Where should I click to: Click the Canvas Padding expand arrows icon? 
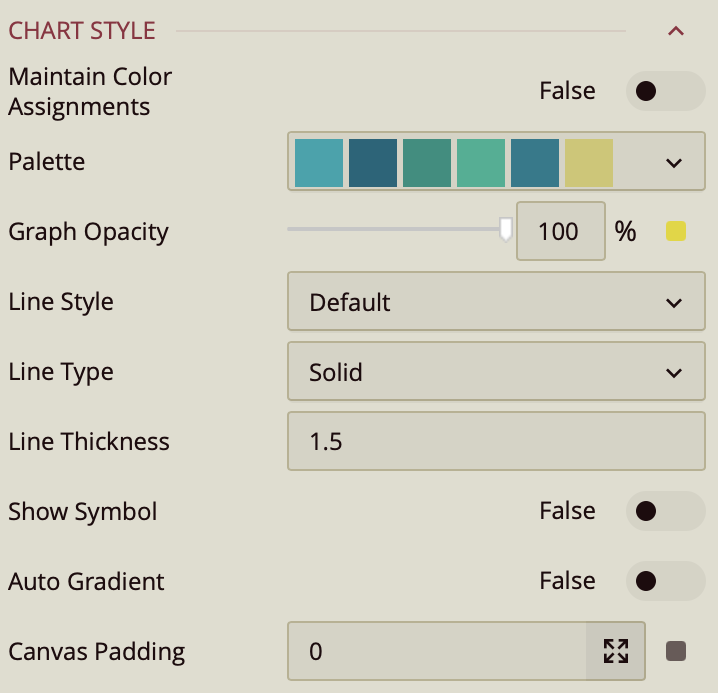616,652
